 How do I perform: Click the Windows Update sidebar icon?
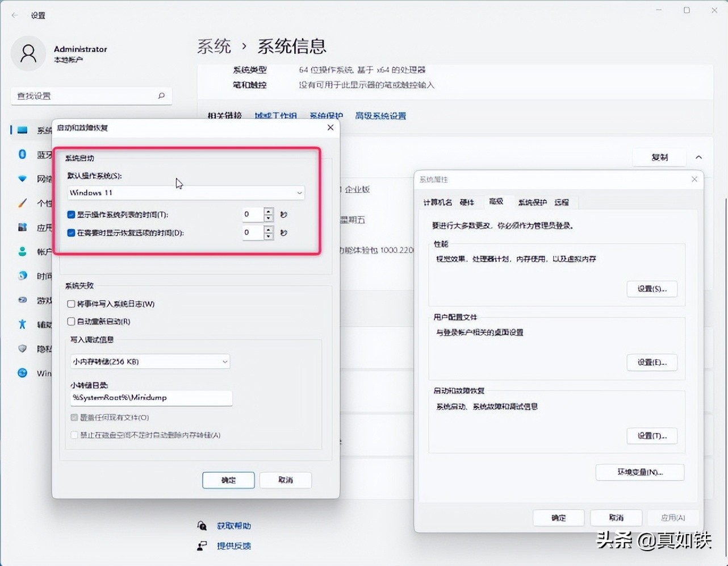22,373
